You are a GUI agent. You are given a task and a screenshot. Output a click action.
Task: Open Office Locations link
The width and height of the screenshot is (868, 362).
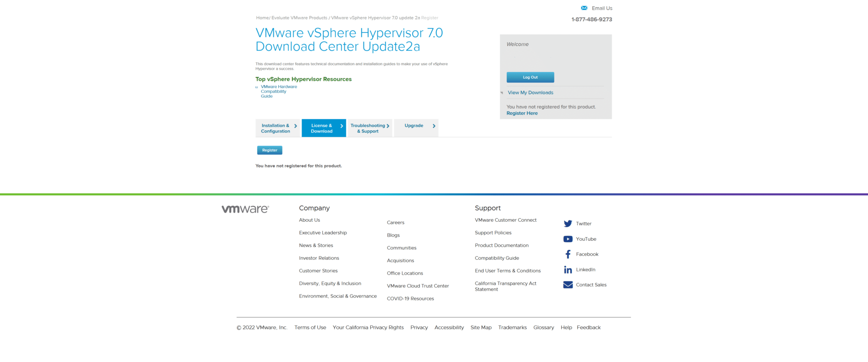click(405, 273)
